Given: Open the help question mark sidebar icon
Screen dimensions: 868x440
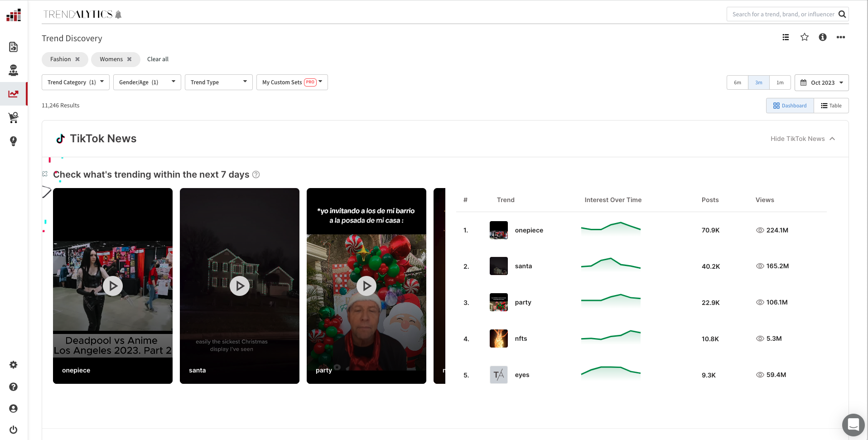Looking at the screenshot, I should point(14,387).
